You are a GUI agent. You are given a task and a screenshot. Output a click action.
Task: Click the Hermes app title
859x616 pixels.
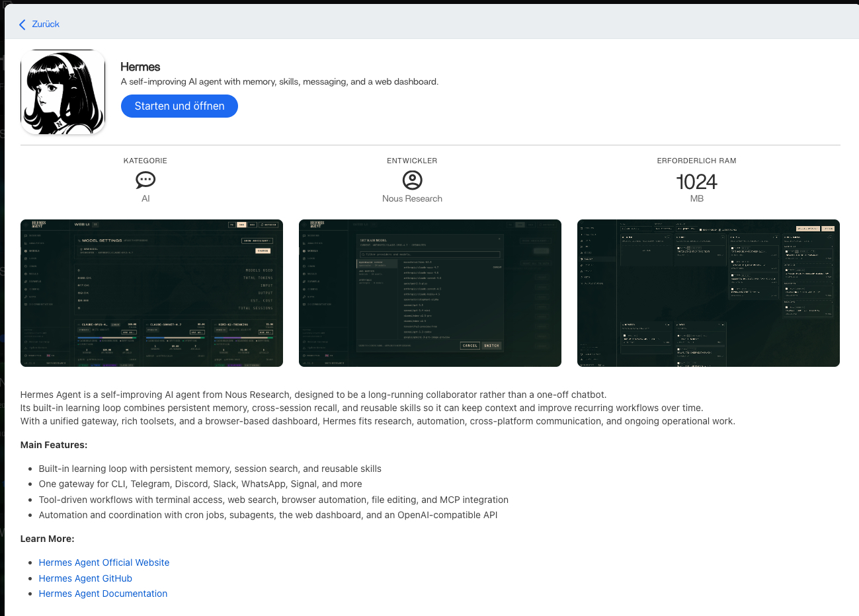click(x=140, y=67)
